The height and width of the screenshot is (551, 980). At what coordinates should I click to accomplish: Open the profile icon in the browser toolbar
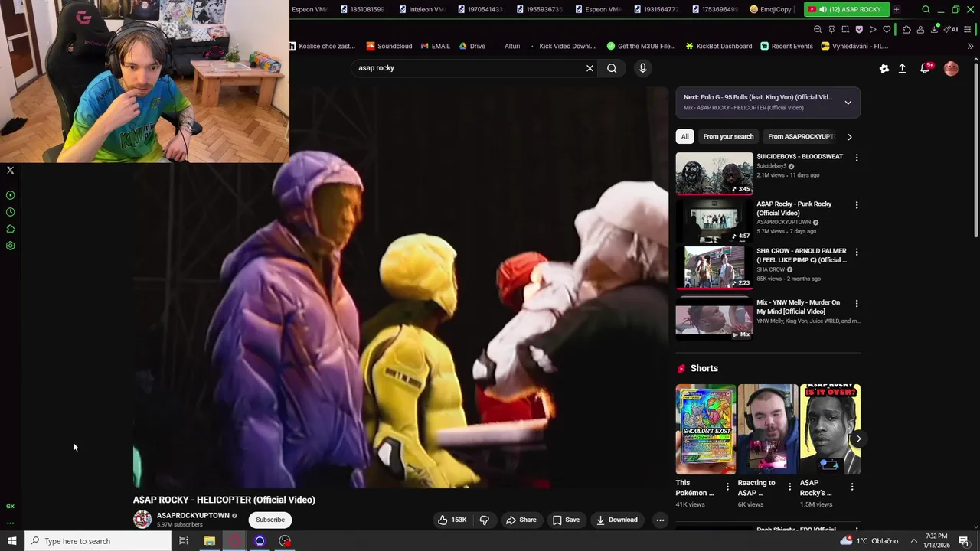pyautogui.click(x=920, y=29)
